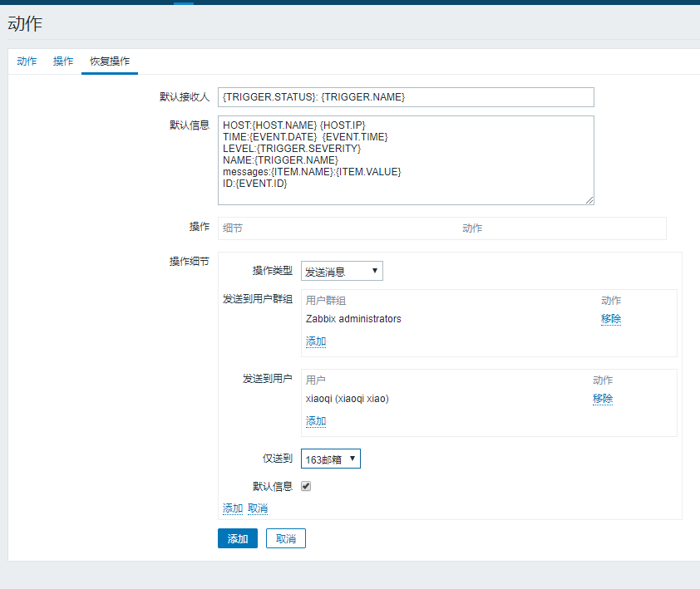Remove Zabbix administrators user group
The width and height of the screenshot is (700, 589).
tap(611, 319)
